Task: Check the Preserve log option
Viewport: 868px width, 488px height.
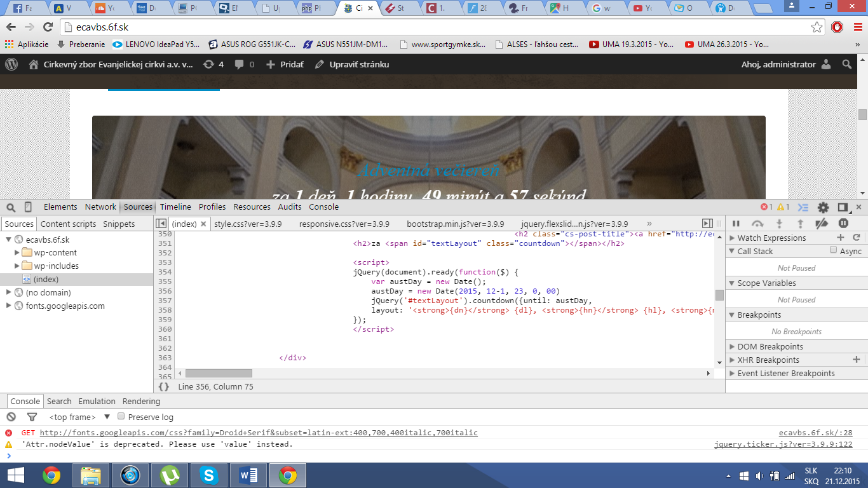Action: (x=121, y=417)
